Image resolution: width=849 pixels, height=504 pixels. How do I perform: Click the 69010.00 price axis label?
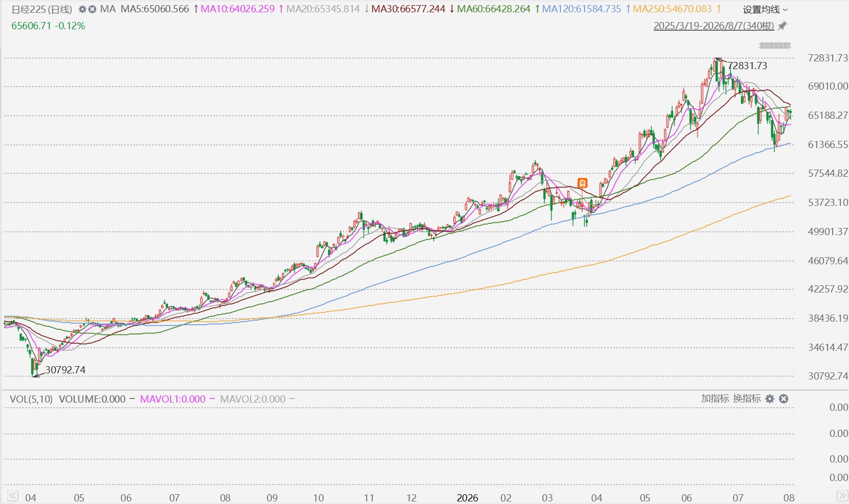coord(828,86)
